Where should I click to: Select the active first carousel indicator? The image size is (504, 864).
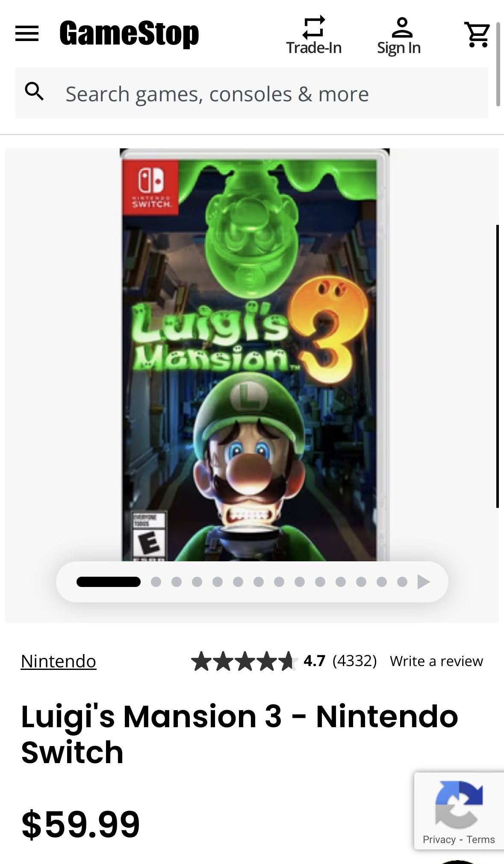coord(109,582)
